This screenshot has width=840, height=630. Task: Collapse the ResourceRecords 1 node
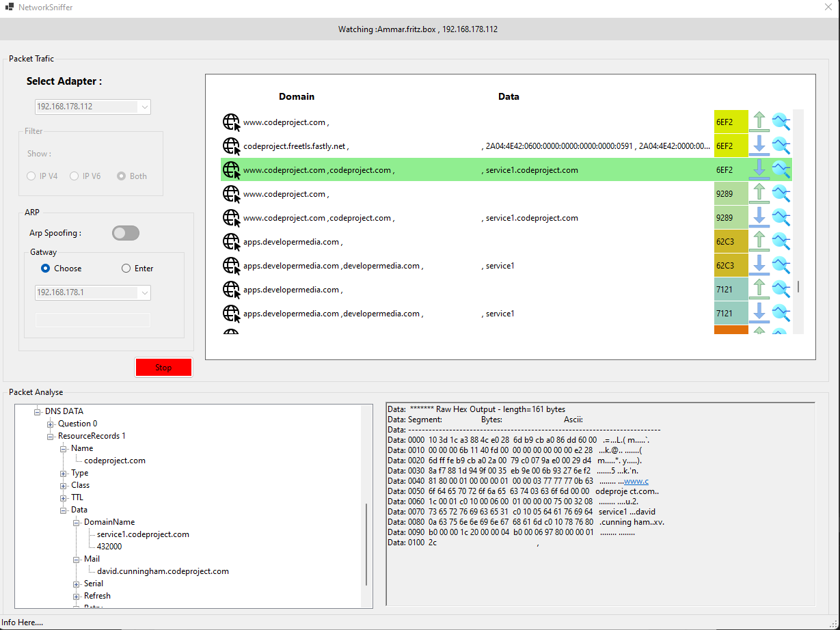pyautogui.click(x=50, y=436)
